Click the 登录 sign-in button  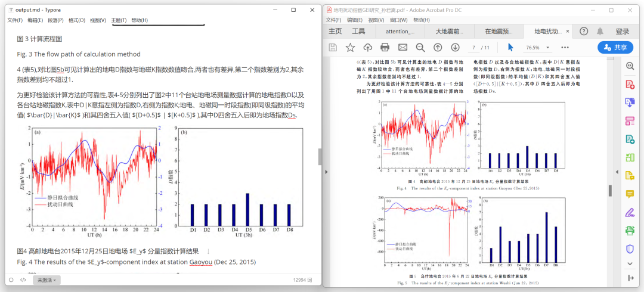pyautogui.click(x=622, y=31)
